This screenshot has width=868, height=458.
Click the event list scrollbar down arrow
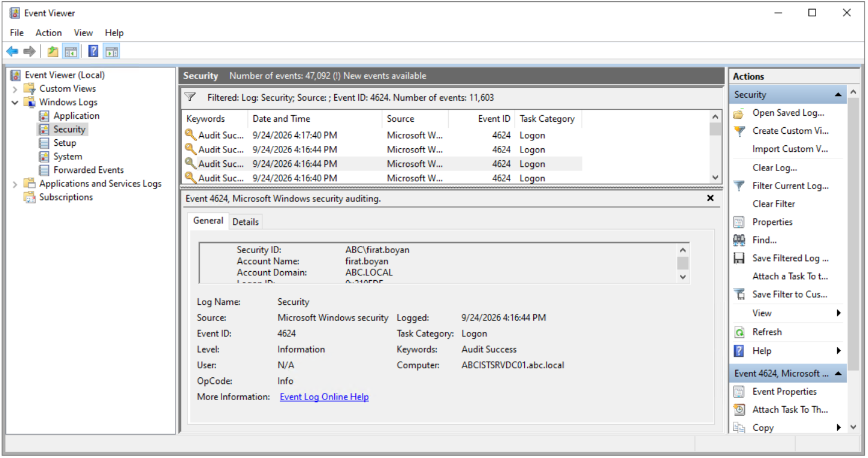pyautogui.click(x=715, y=178)
